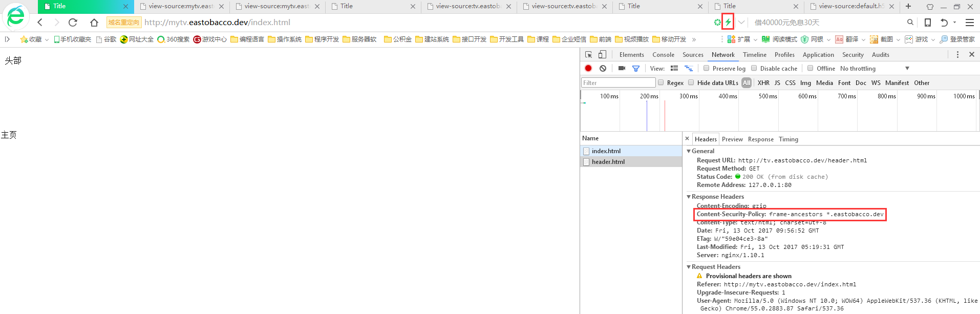Click the network Filter text field
This screenshot has width=980, height=314.
(x=618, y=82)
